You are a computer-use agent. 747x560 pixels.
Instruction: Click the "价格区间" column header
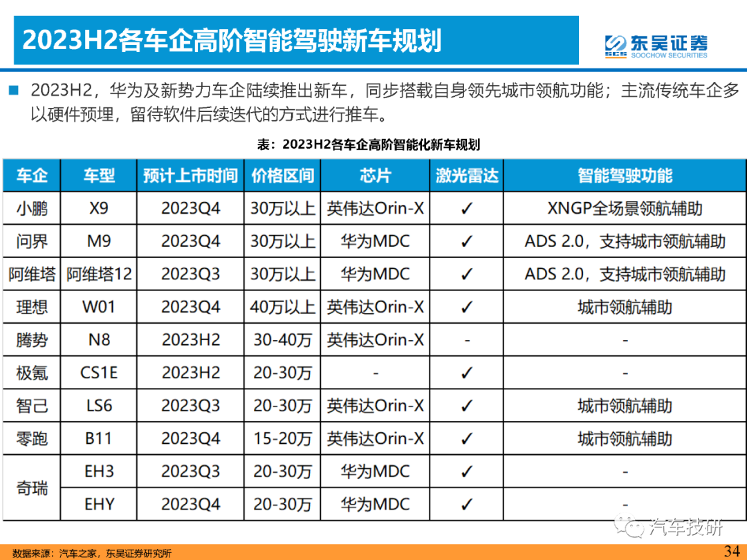coord(282,176)
